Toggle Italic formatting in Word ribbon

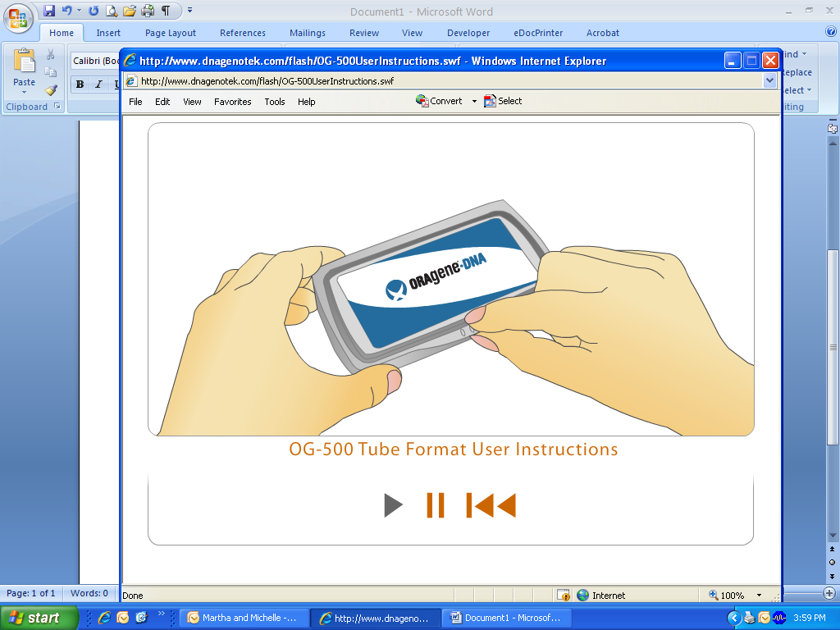[98, 84]
